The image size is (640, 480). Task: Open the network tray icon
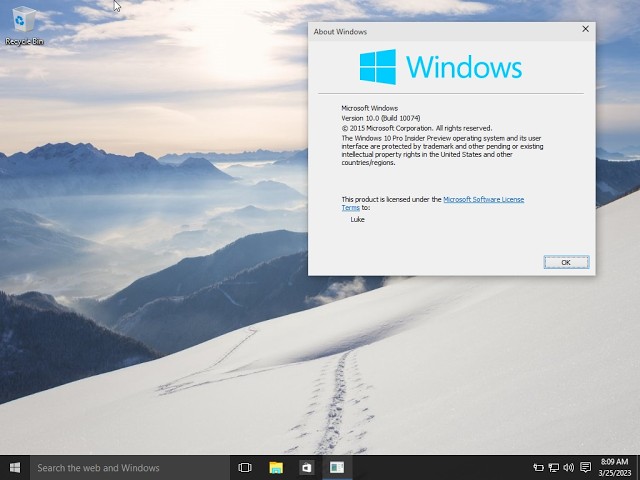point(553,468)
